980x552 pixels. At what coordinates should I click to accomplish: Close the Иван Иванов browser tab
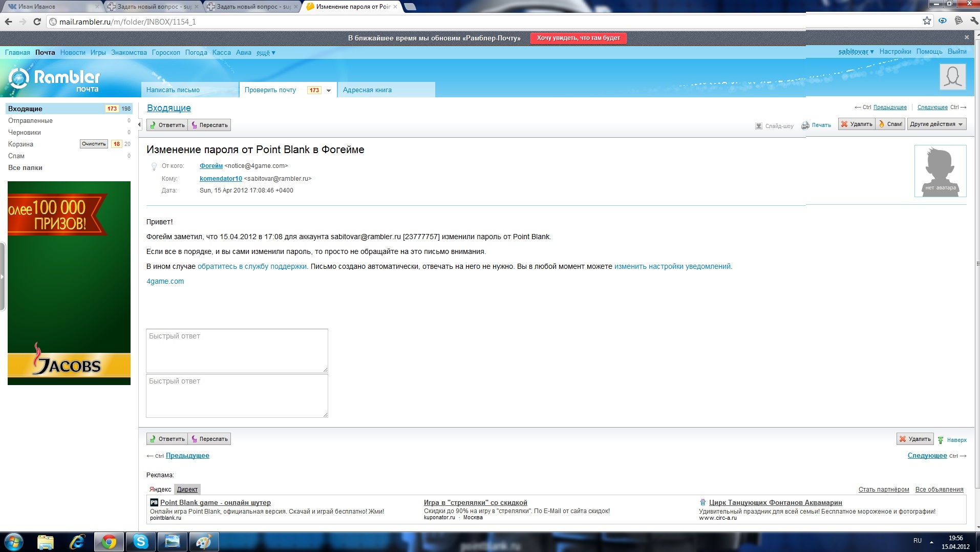pos(97,7)
